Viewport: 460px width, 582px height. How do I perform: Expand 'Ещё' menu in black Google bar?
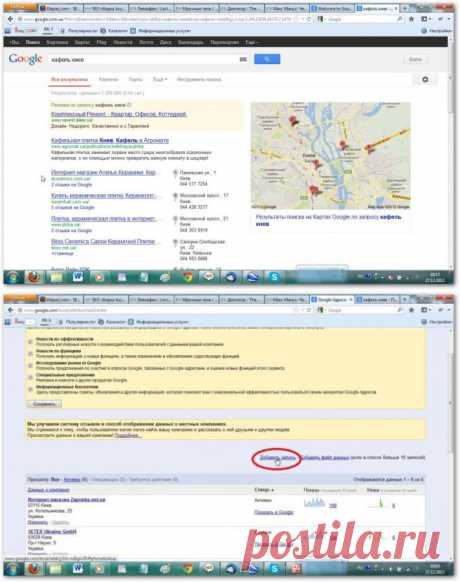[x=251, y=42]
